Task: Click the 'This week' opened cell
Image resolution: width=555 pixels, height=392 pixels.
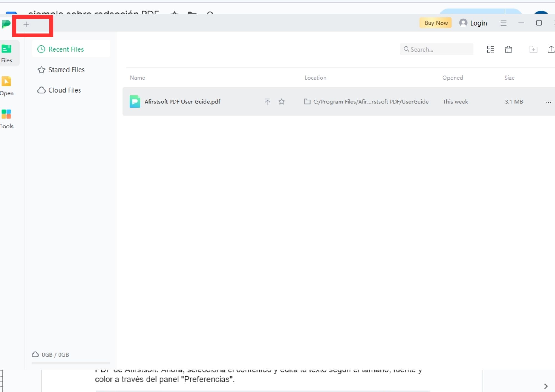Action: [455, 101]
